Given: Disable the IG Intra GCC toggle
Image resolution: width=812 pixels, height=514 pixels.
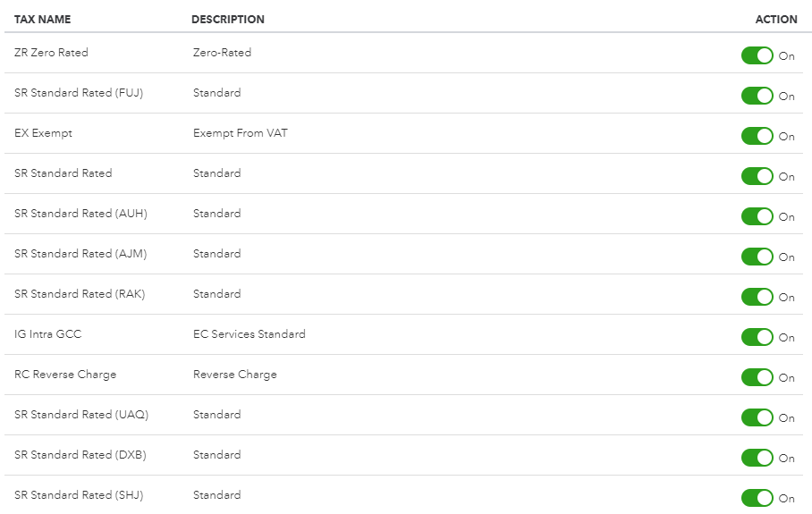Looking at the screenshot, I should coord(757,337).
